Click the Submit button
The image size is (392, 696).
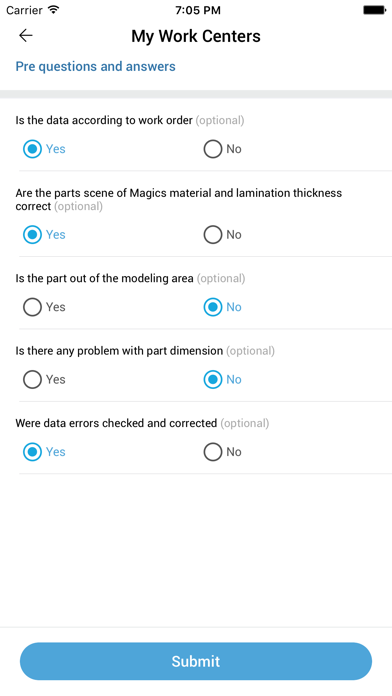pos(196,661)
